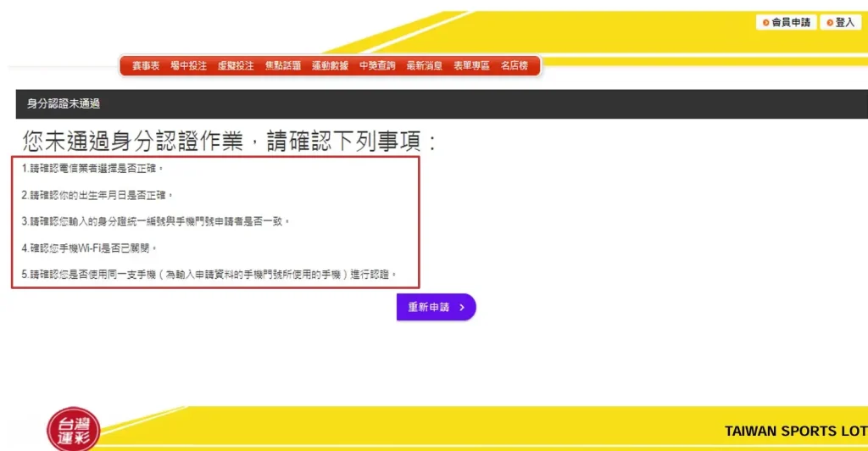The image size is (868, 451).
Task: Click item 4 about 手機 Wi-Fi
Action: coord(90,248)
